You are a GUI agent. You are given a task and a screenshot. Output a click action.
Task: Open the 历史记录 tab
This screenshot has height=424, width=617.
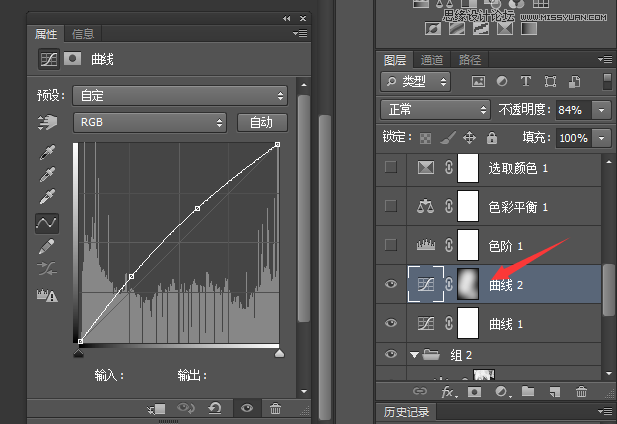pos(406,412)
